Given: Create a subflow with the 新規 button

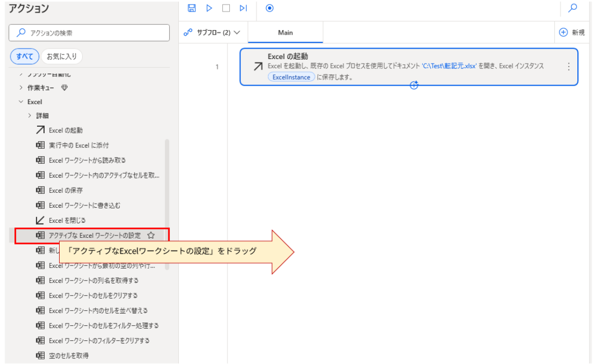Looking at the screenshot, I should pos(572,32).
